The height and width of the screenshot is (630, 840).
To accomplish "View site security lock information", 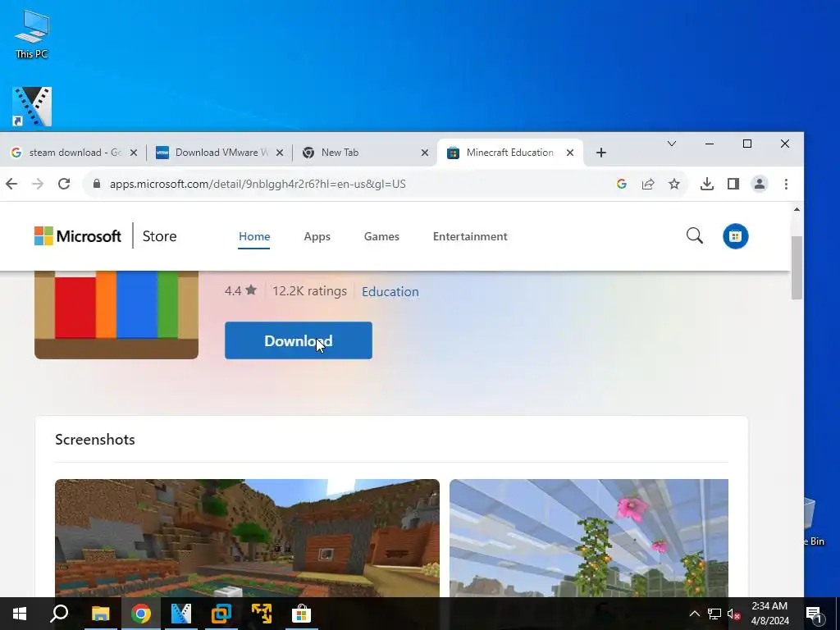I will (97, 184).
